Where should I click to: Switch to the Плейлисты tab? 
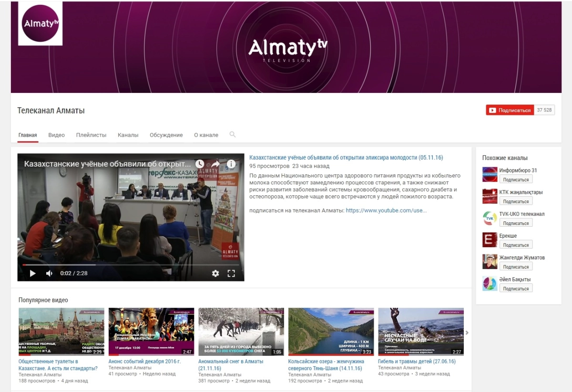click(x=91, y=135)
